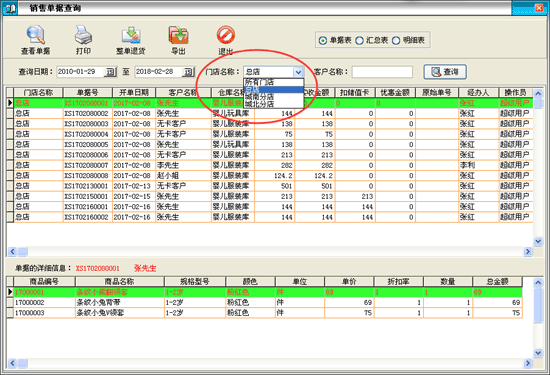Select the 汇总表 radio button
This screenshot has width=550, height=375.
(x=359, y=41)
